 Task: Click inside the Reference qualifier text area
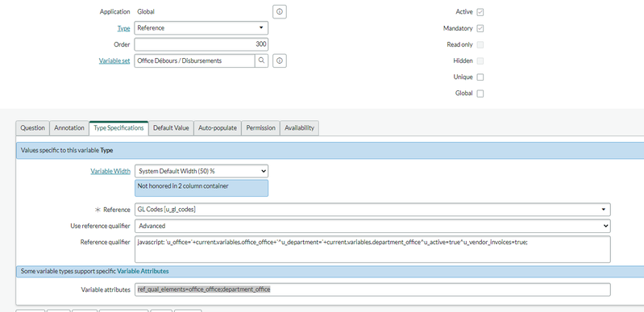point(372,249)
